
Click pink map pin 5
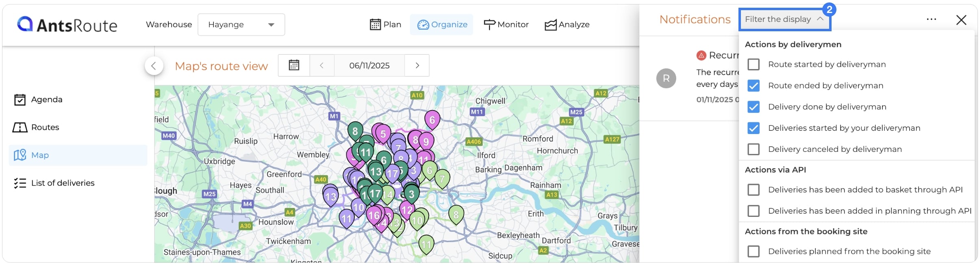(383, 134)
